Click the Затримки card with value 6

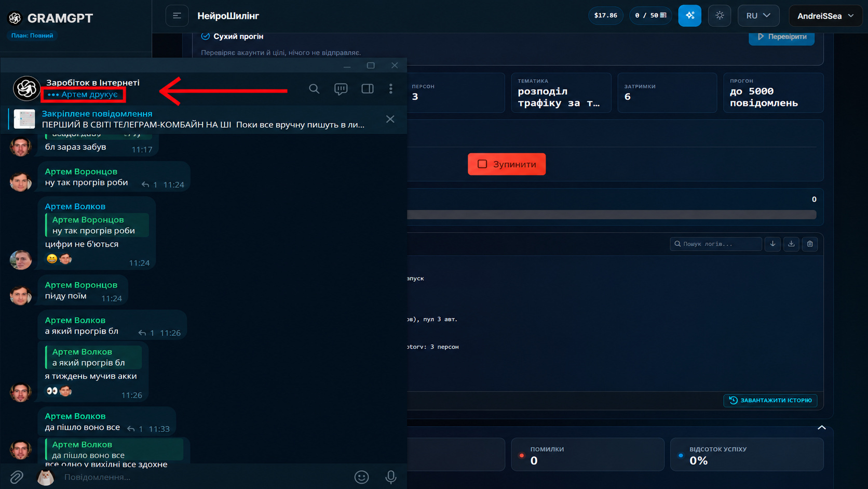(x=667, y=92)
